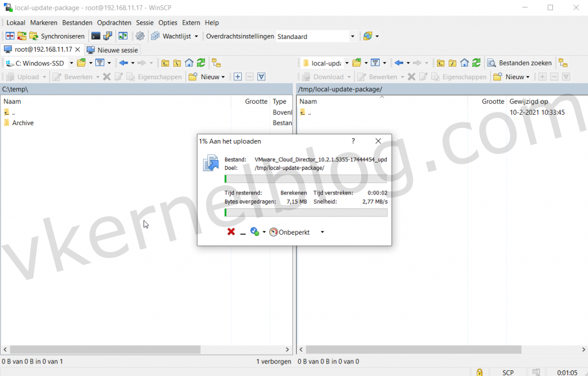Switch to the root@192.168.11.17 session tab
Viewport: 588px width, 376px height.
tap(43, 50)
